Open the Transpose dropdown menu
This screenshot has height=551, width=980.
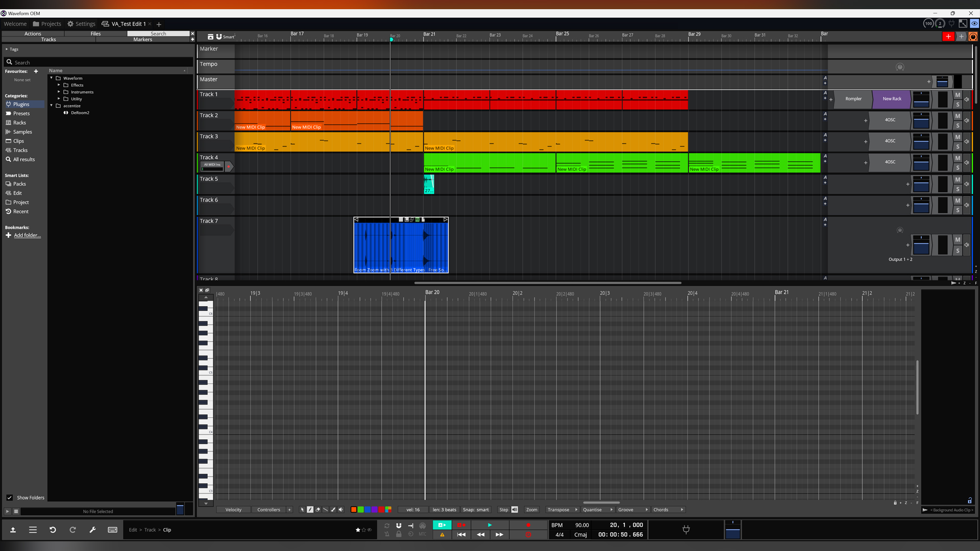562,510
